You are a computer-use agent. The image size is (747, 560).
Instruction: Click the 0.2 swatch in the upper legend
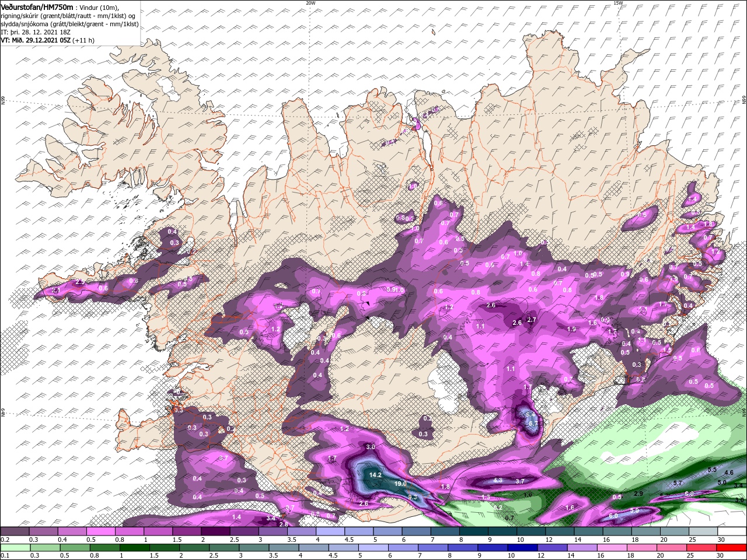[x=15, y=531]
